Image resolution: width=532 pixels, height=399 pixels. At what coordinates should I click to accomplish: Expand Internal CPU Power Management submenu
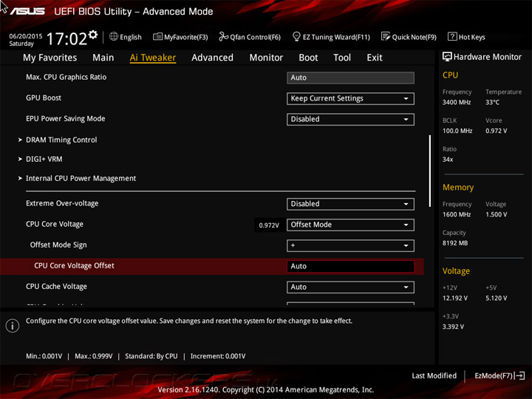pos(81,179)
